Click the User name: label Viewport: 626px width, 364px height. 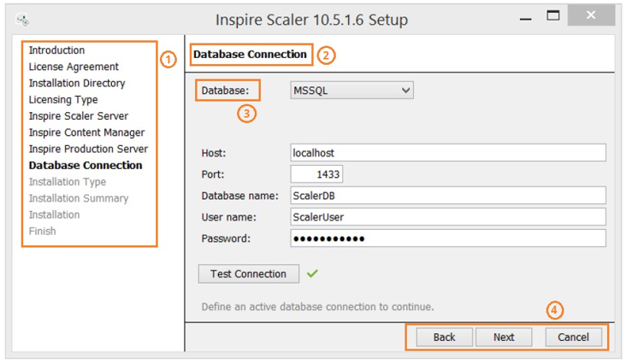228,217
